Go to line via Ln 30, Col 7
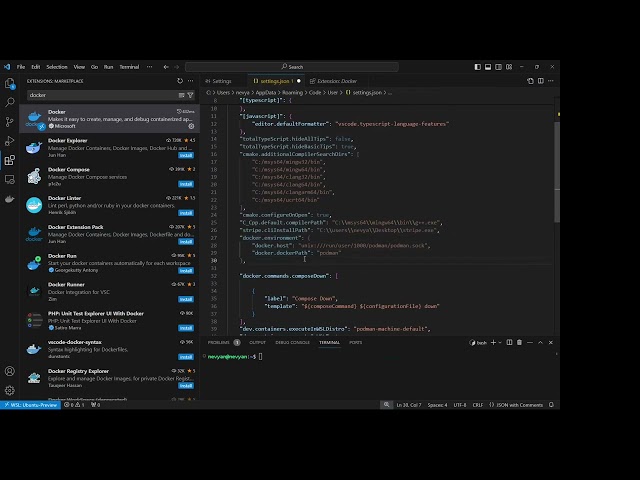This screenshot has width=640, height=480. 409,405
